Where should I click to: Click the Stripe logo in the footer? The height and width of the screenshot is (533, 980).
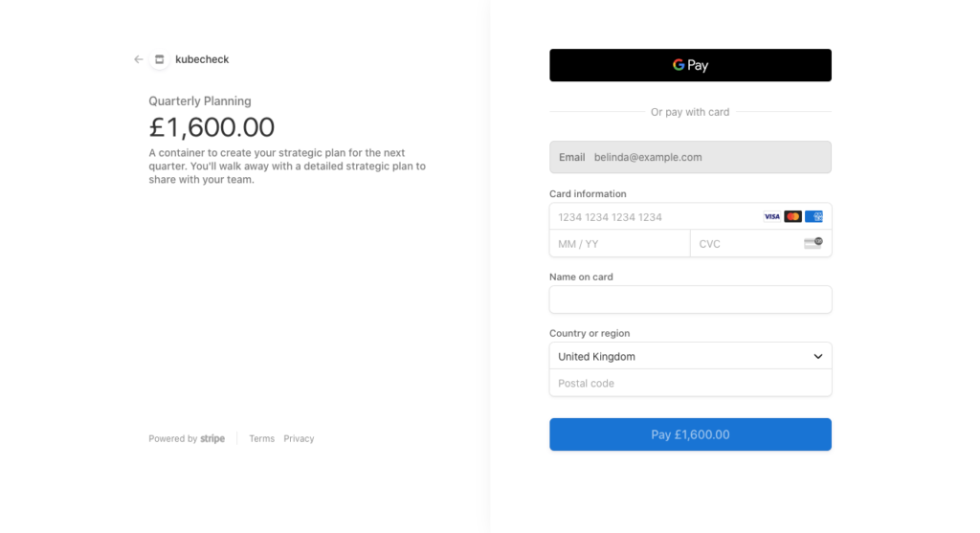pyautogui.click(x=212, y=438)
